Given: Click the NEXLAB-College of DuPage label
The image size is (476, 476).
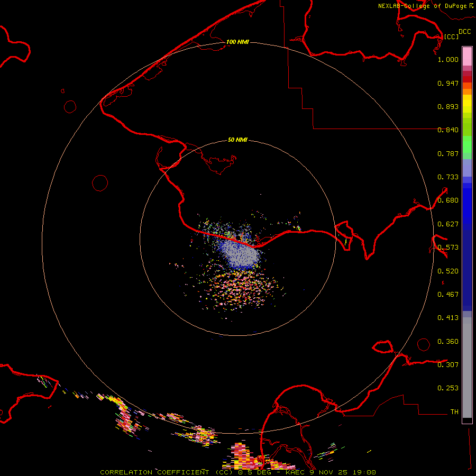Looking at the screenshot, I should pyautogui.click(x=422, y=6).
